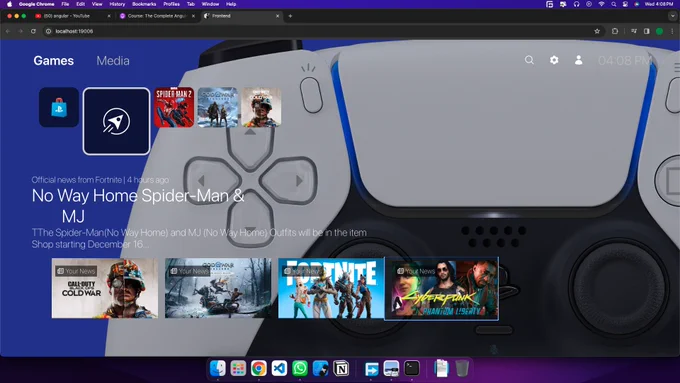Open Launchpad from the Dock
The image size is (680, 383).
pos(238,368)
